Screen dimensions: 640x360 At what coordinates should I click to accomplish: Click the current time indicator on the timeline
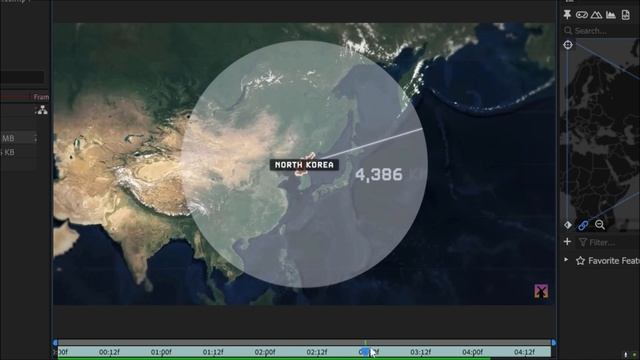365,351
